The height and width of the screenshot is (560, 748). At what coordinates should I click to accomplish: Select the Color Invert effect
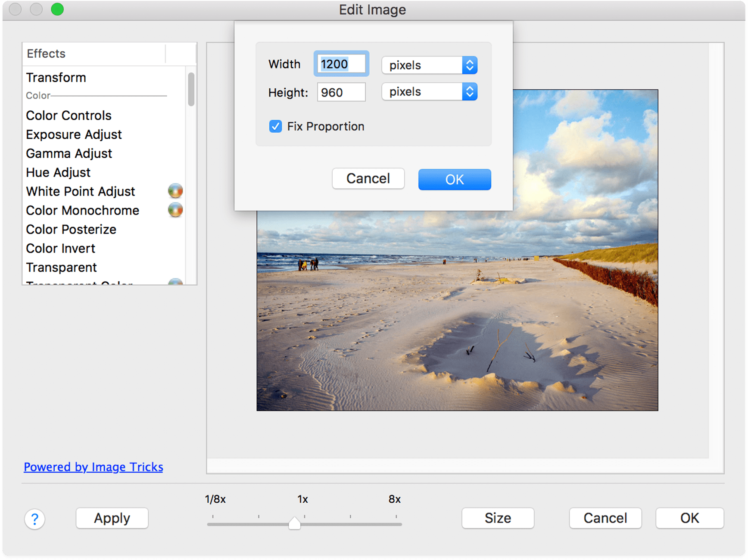60,248
